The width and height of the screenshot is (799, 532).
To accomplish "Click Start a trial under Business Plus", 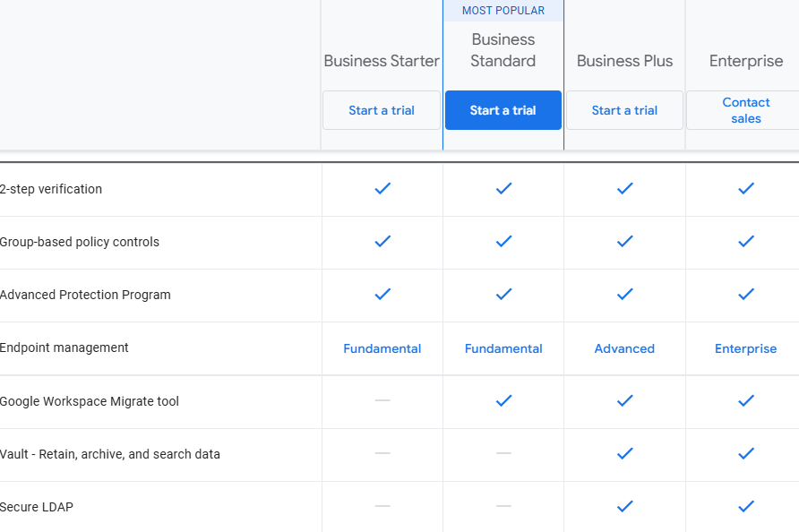I will pos(624,110).
